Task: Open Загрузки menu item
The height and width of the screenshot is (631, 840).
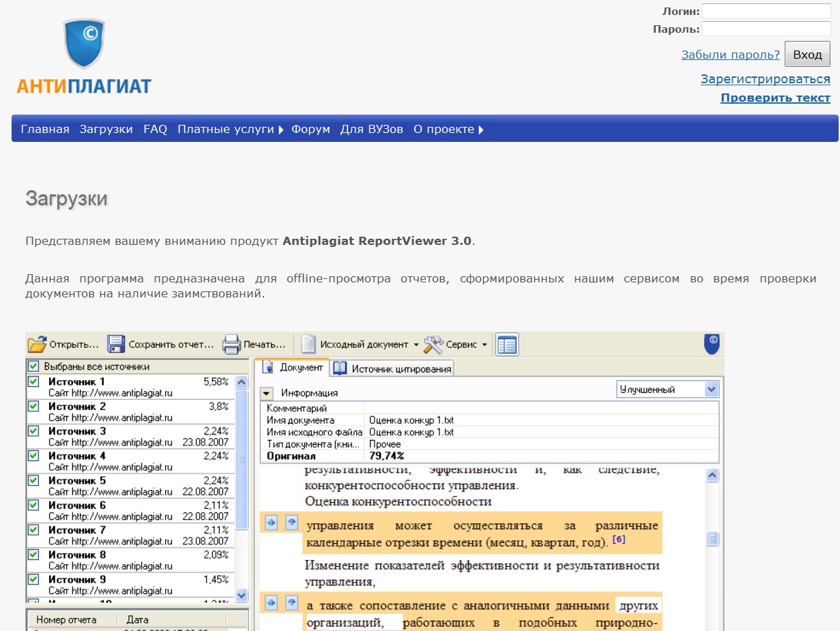Action: click(x=106, y=130)
